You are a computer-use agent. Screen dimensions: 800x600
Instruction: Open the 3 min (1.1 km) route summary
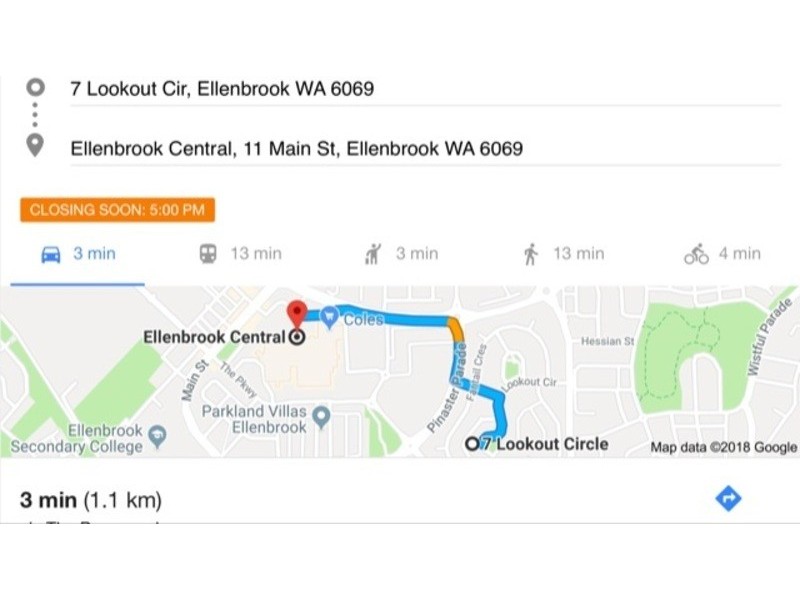coord(91,499)
